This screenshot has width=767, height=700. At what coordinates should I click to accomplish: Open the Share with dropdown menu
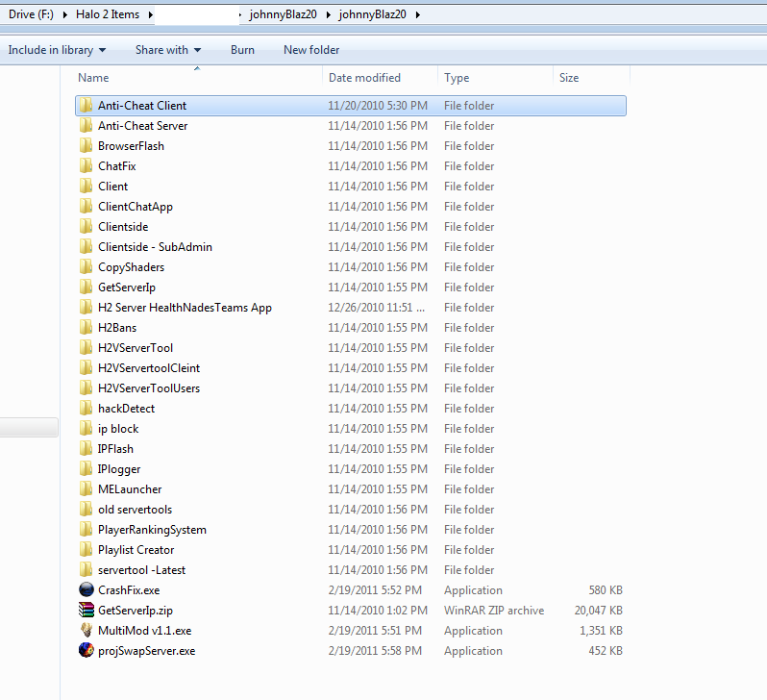pyautogui.click(x=168, y=50)
